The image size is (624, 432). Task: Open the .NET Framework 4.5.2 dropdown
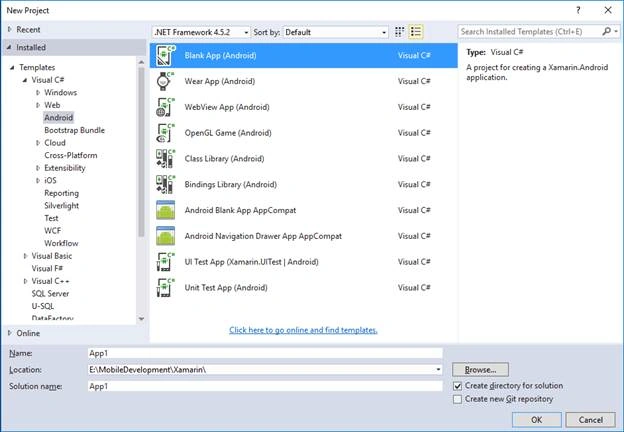coord(201,32)
